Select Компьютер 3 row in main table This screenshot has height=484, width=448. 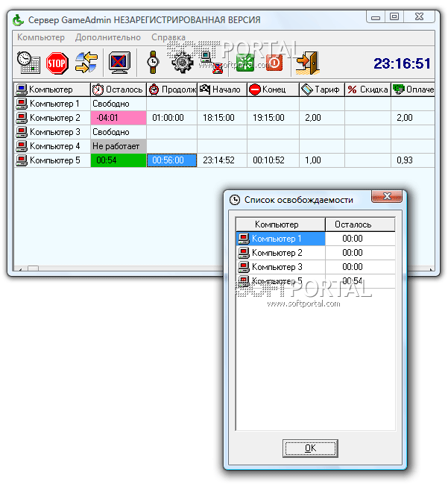(224, 132)
